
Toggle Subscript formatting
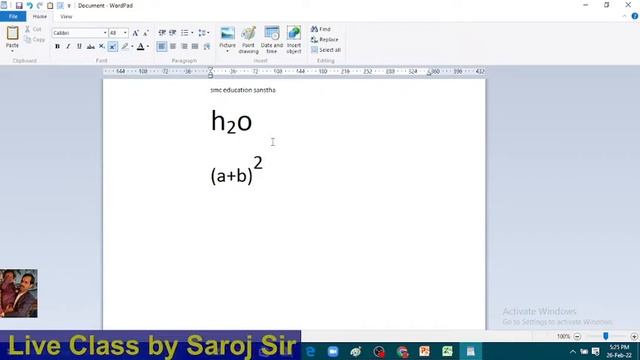pyautogui.click(x=102, y=47)
